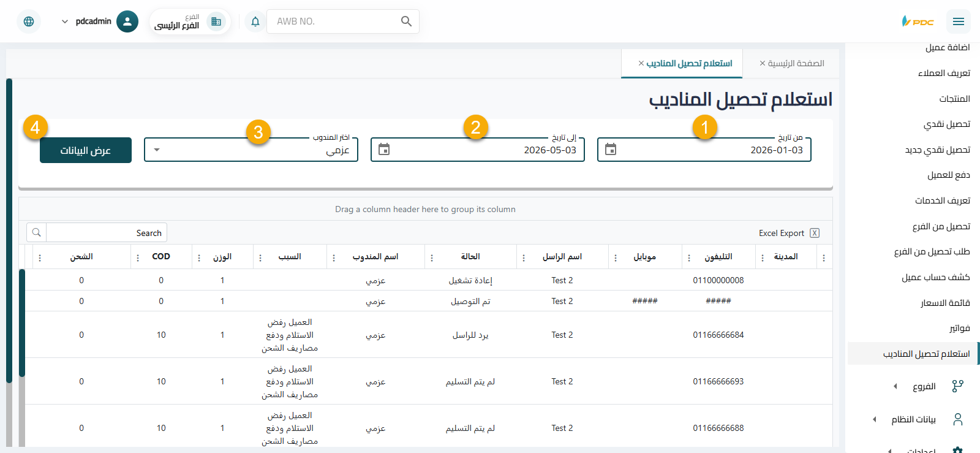Screen dimensions: 980x453
Task: Open the pdcadmin account dropdown arrow
Action: click(x=65, y=21)
